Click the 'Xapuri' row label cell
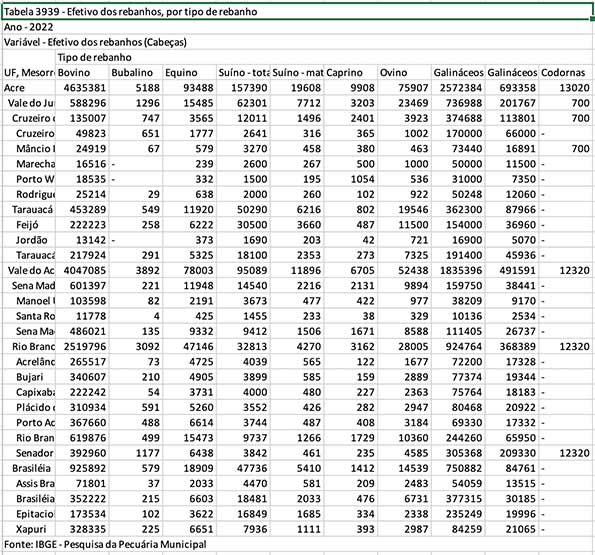Viewport: 595px width, 555px height. click(x=28, y=529)
